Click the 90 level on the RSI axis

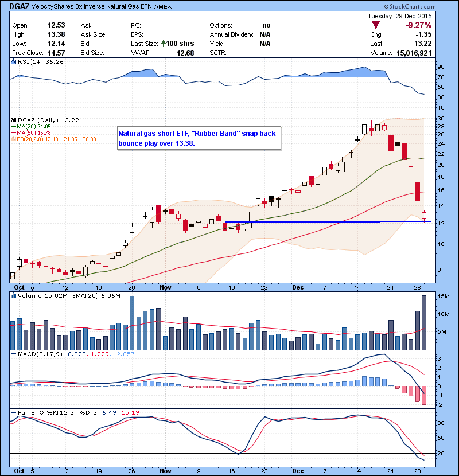point(441,67)
